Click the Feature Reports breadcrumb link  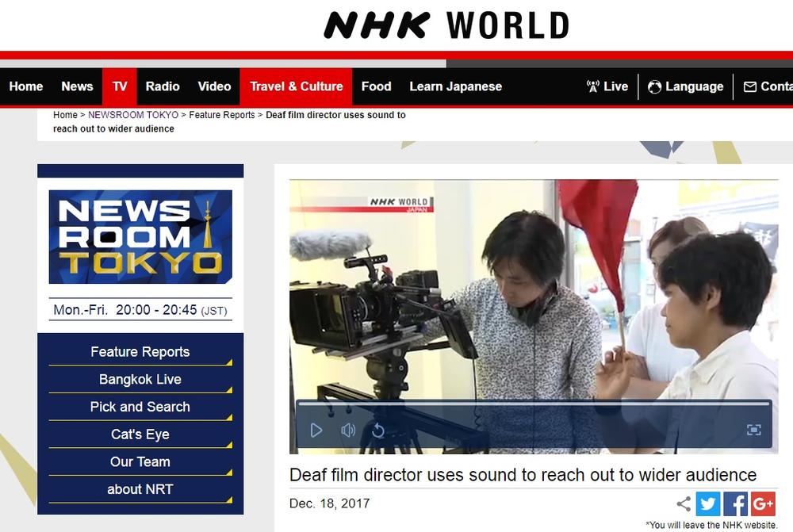[222, 115]
